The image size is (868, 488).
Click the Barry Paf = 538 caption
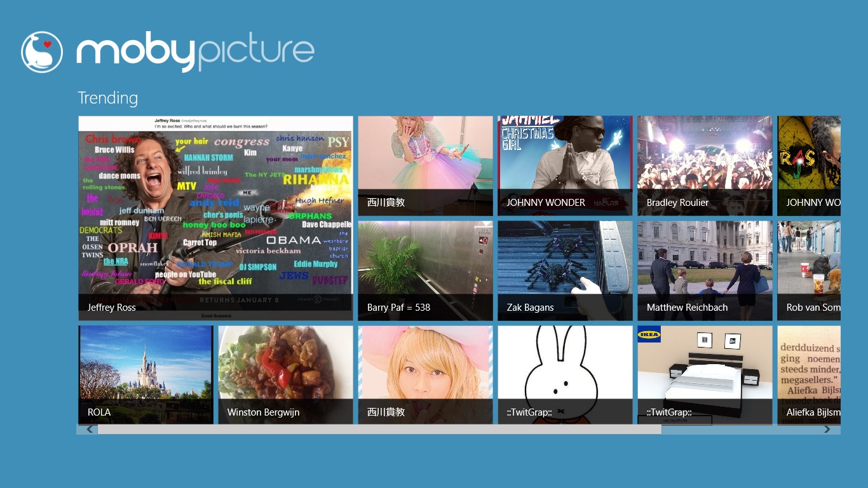398,308
